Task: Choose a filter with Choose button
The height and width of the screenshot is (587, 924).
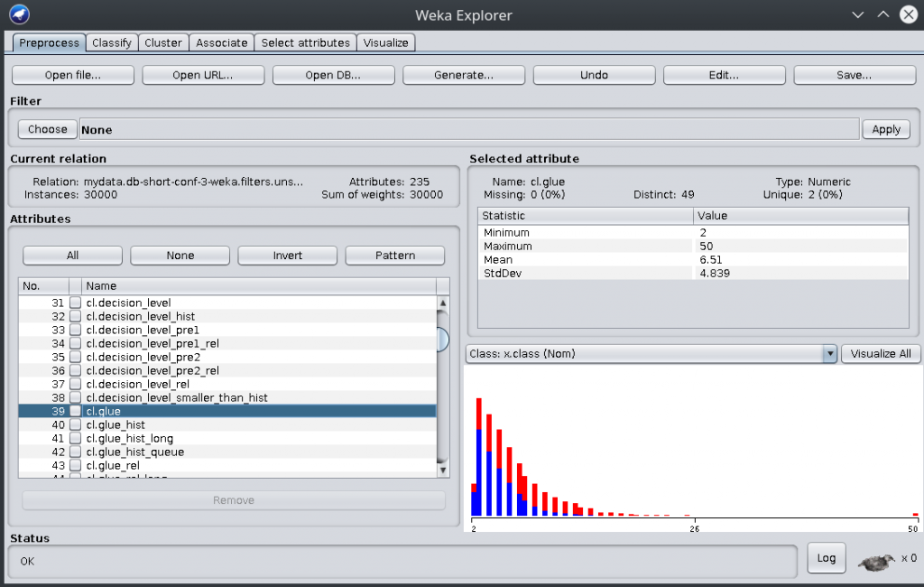Action: (x=48, y=129)
